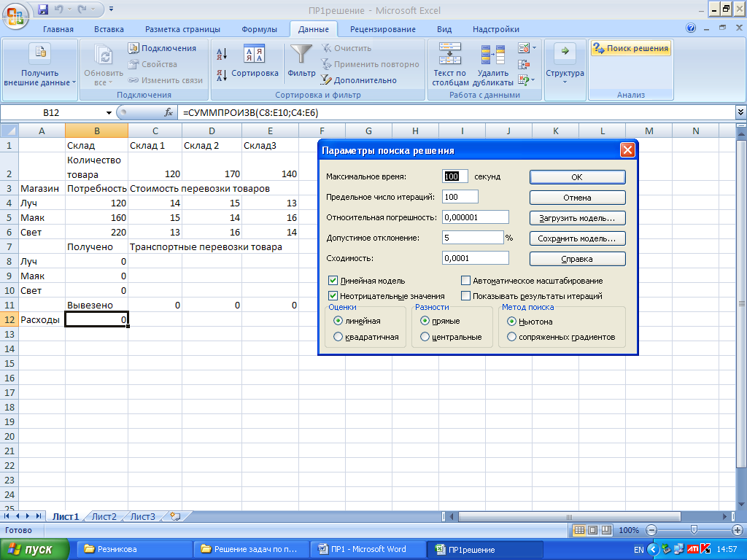Click the insert function fx icon

[169, 113]
